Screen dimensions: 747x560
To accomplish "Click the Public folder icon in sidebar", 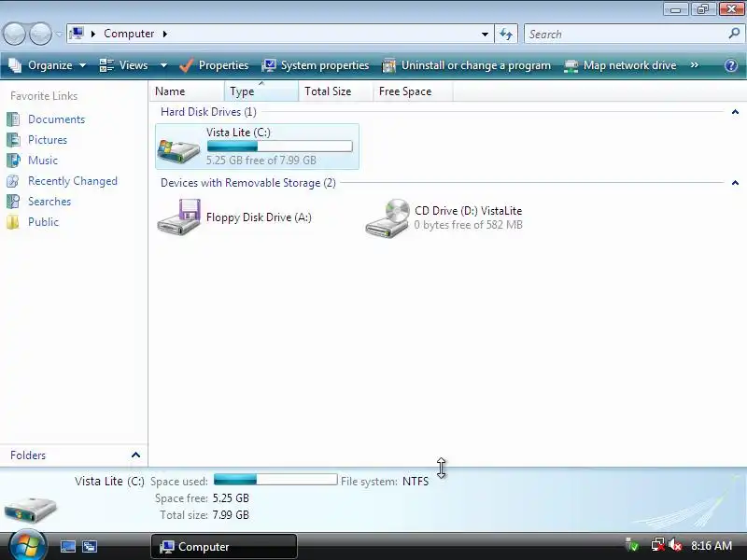I will click(x=13, y=222).
